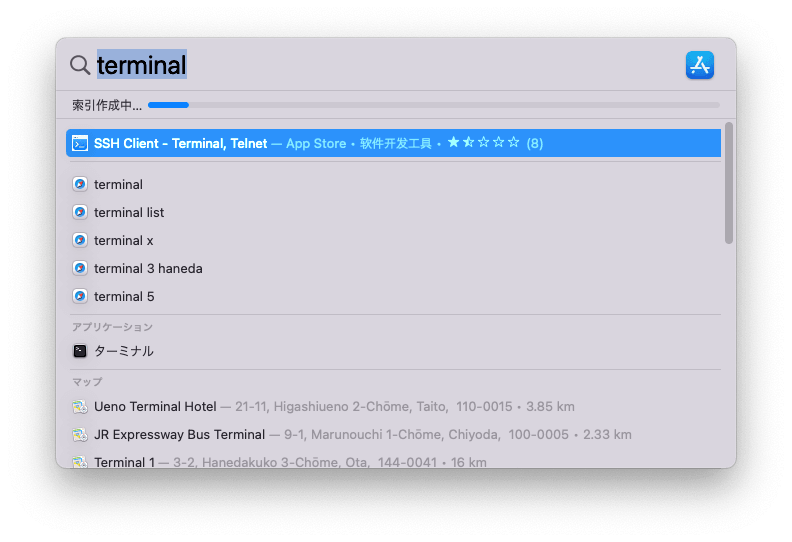The image size is (792, 542).
Task: Open the App Store icon beside the search field
Action: click(x=700, y=65)
